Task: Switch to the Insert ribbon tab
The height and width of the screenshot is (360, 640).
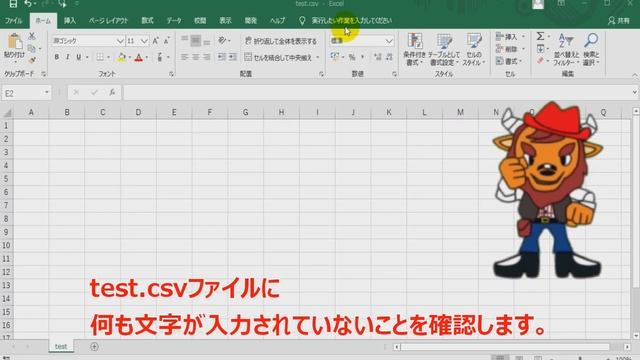Action: pyautogui.click(x=70, y=20)
